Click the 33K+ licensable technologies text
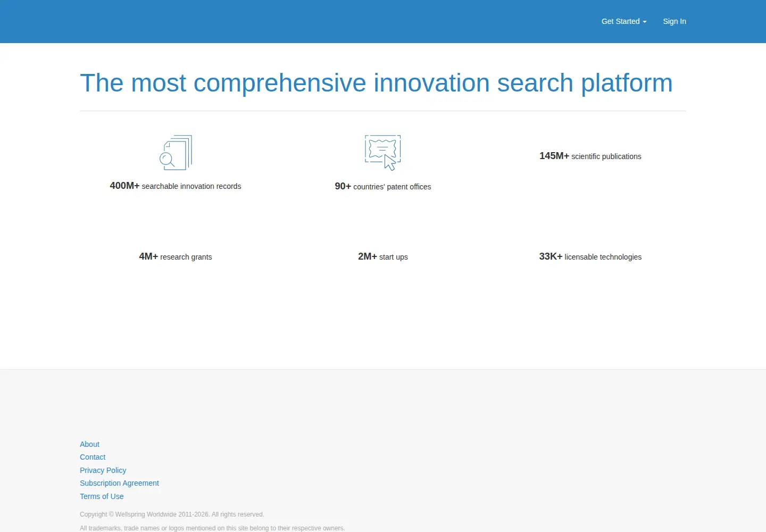 [x=590, y=256]
